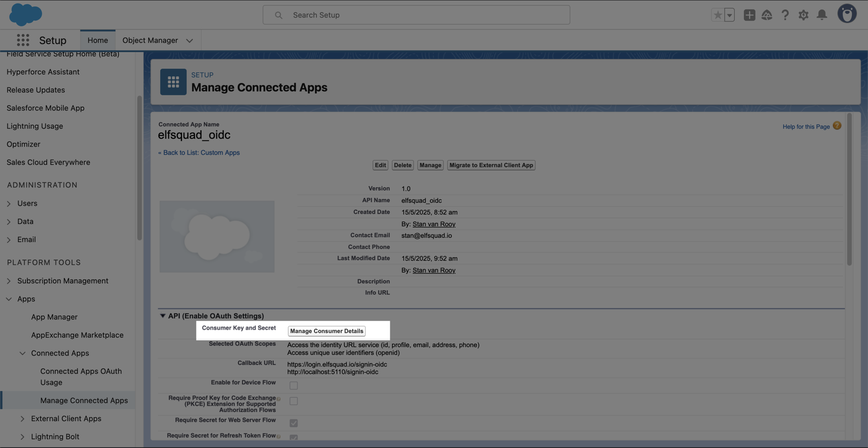
Task: Click the favorites star icon
Action: (718, 16)
